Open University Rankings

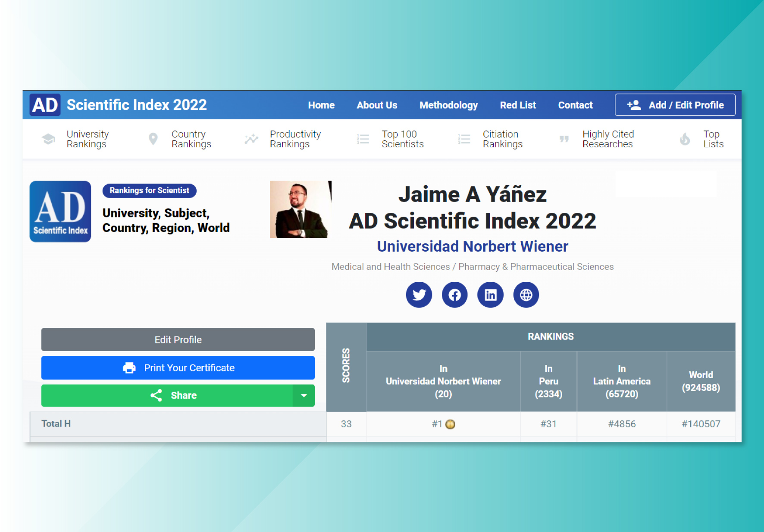[x=88, y=139]
